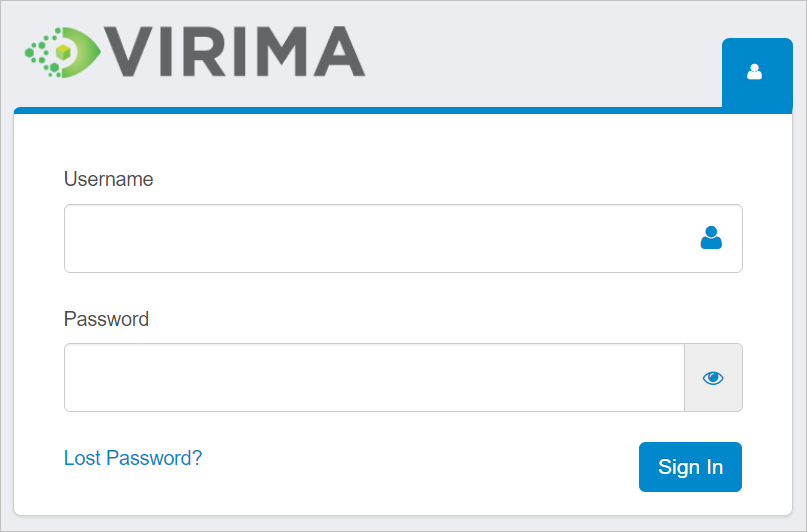Submit the login form with Sign In
This screenshot has height=532, width=807.
(x=690, y=467)
